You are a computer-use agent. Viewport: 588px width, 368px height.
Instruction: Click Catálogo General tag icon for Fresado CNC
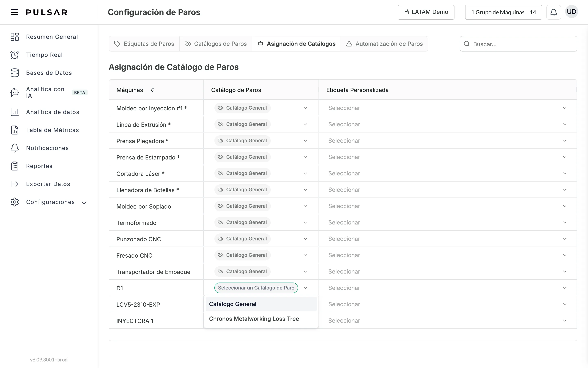pyautogui.click(x=220, y=255)
